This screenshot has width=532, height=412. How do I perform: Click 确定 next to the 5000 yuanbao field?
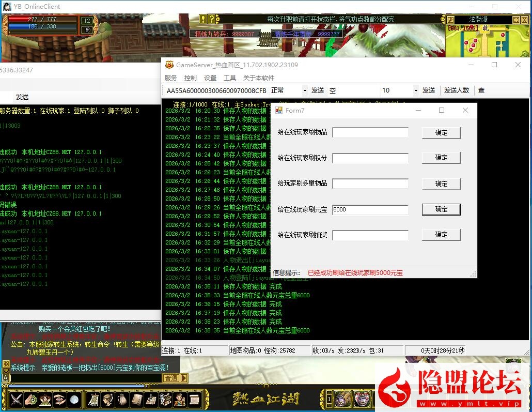coord(441,209)
